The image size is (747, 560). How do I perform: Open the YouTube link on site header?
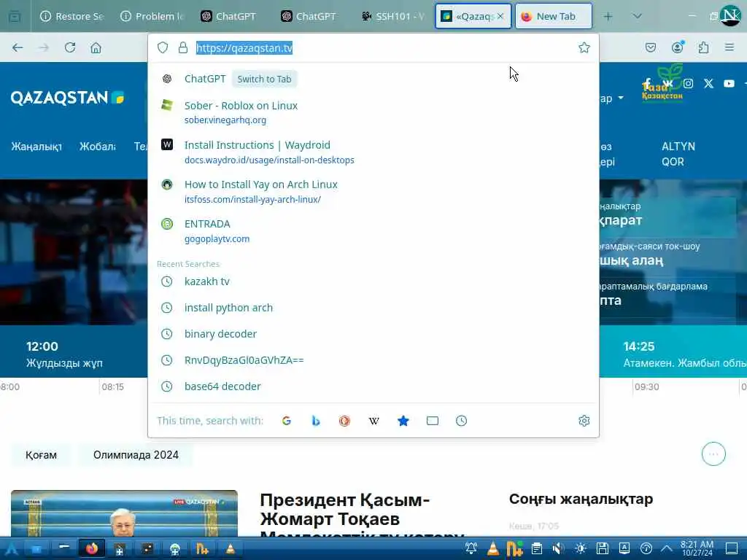point(729,84)
